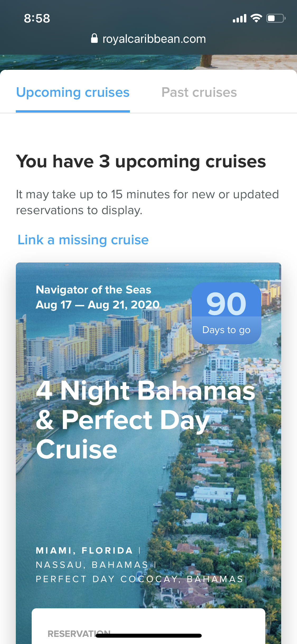Select the Upcoming cruises tab
This screenshot has width=297, height=644.
pyautogui.click(x=73, y=93)
